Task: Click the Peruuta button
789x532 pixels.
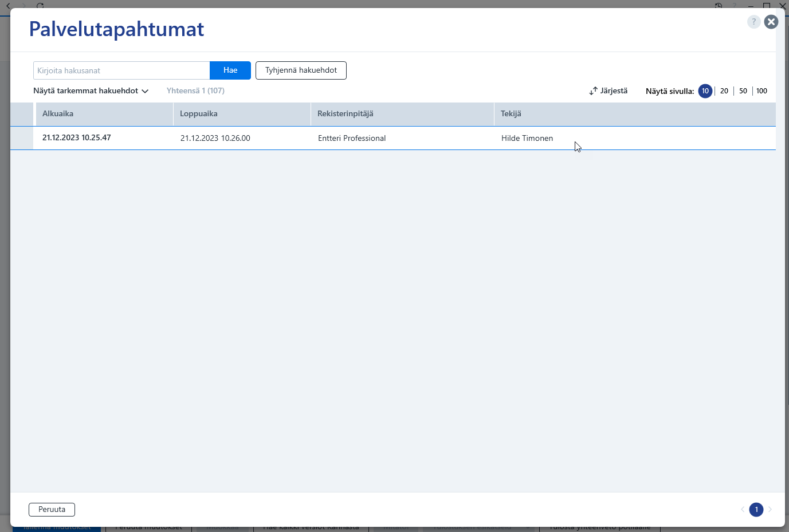Action: pyautogui.click(x=52, y=510)
